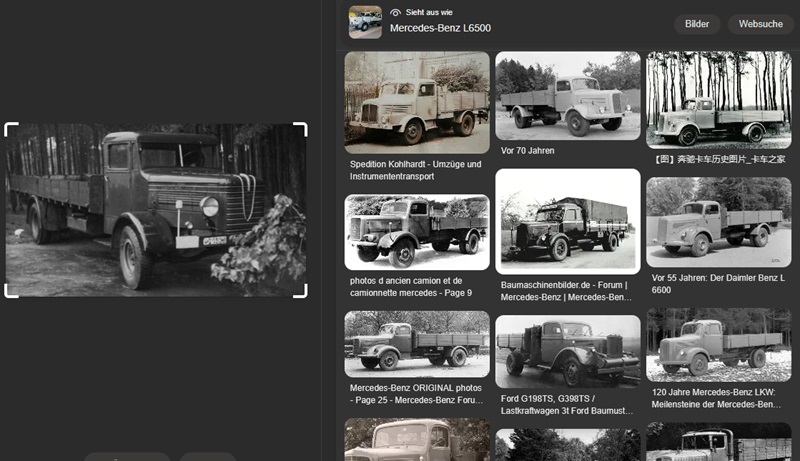Click the Baumaschinenbilder.de forum link text
This screenshot has width=800, height=461.
[x=566, y=290]
